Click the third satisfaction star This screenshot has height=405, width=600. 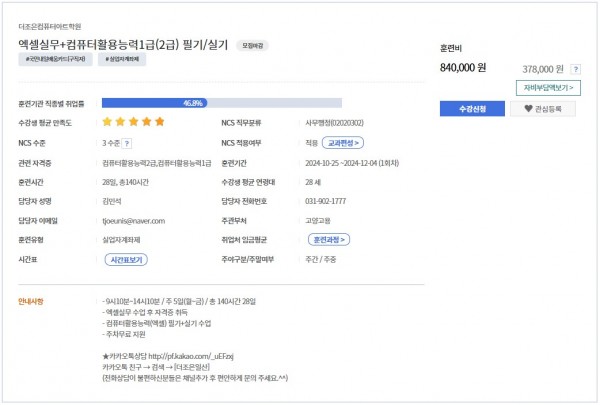134,122
